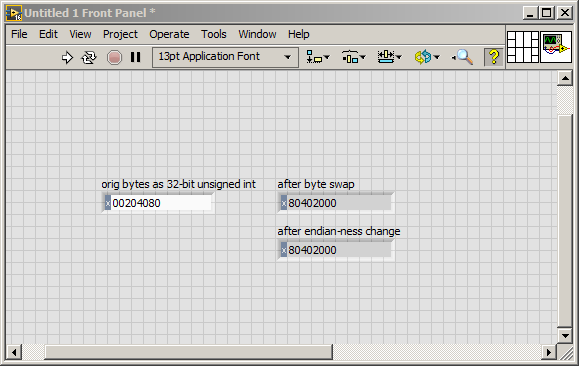Open the View menu
The image size is (579, 366).
[80, 34]
